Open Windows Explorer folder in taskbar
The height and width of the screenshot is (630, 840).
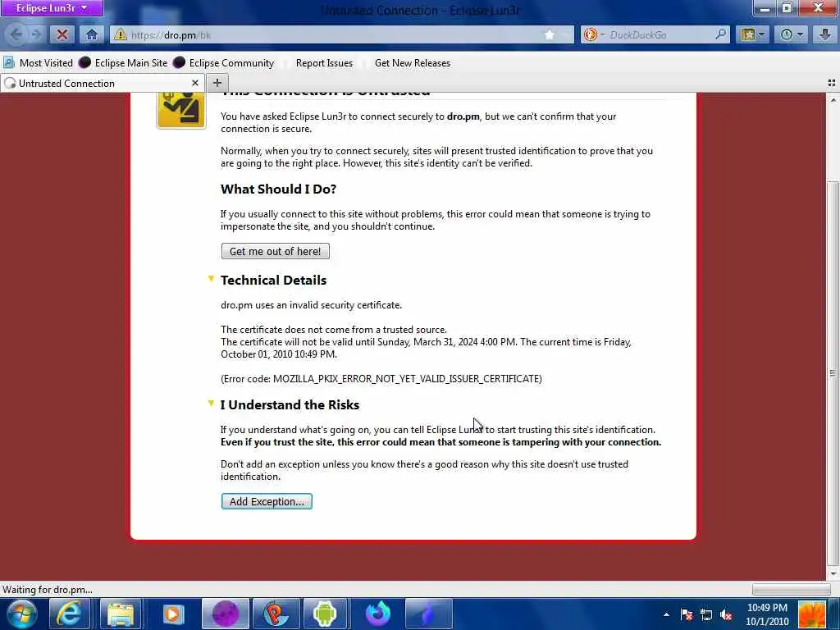121,614
